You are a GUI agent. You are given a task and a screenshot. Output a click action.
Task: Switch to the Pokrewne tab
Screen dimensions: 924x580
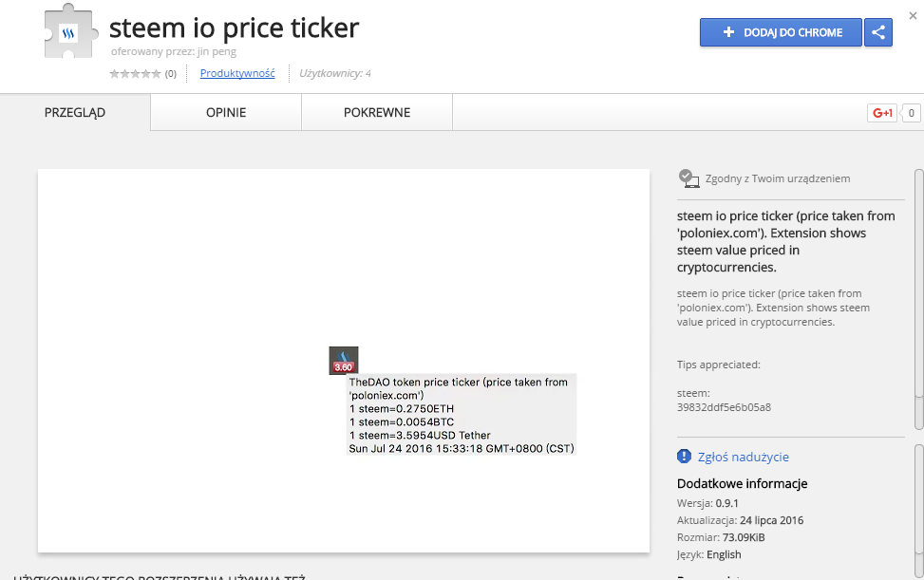377,112
